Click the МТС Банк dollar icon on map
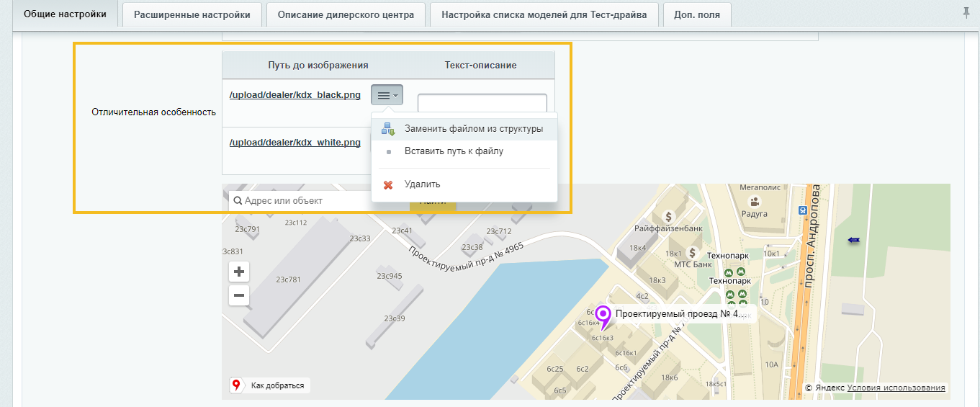980x407 pixels. pyautogui.click(x=693, y=252)
